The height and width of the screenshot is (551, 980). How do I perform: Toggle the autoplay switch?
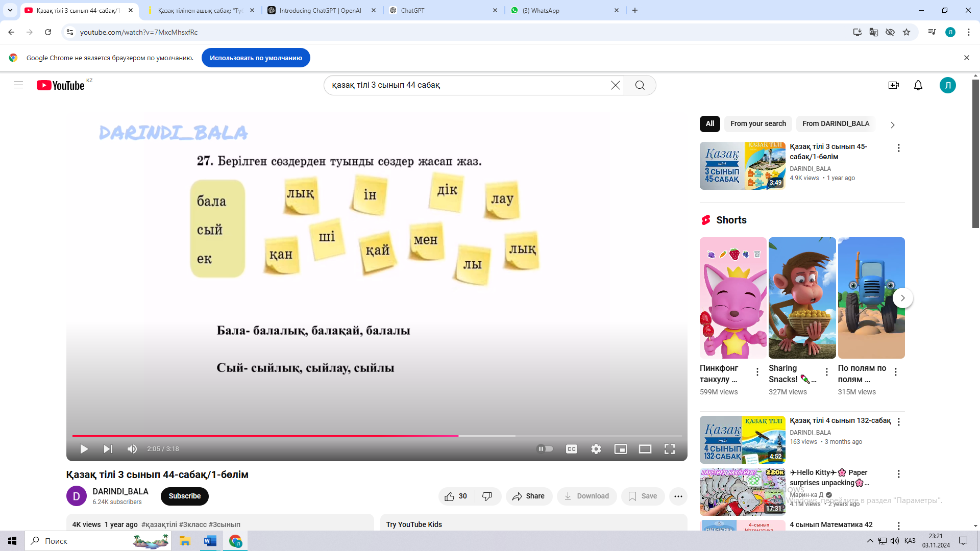pyautogui.click(x=545, y=449)
